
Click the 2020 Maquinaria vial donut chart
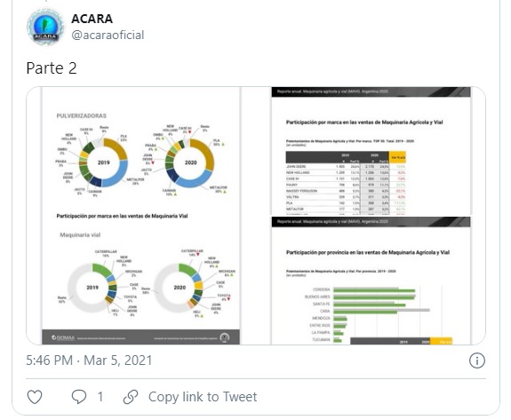click(179, 288)
